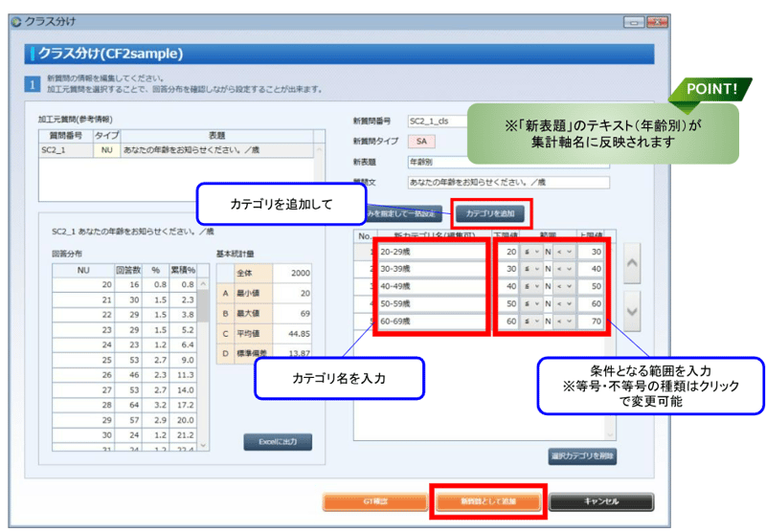The image size is (766, 532).
Task: Click the 最小値 row in 基本統計量
Action: 264,294
